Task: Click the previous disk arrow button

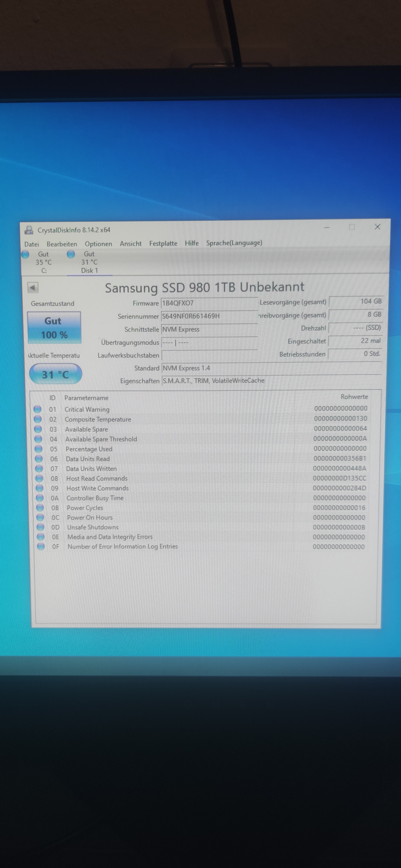Action: click(33, 288)
